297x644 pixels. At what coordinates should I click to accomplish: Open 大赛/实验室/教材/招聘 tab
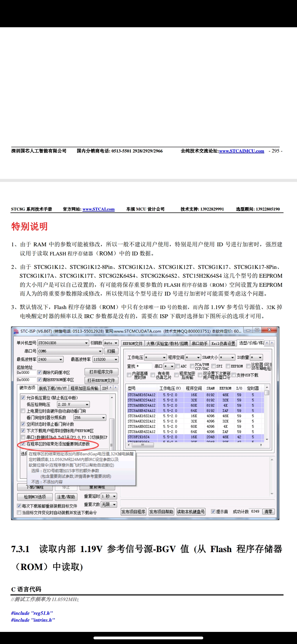click(x=167, y=343)
